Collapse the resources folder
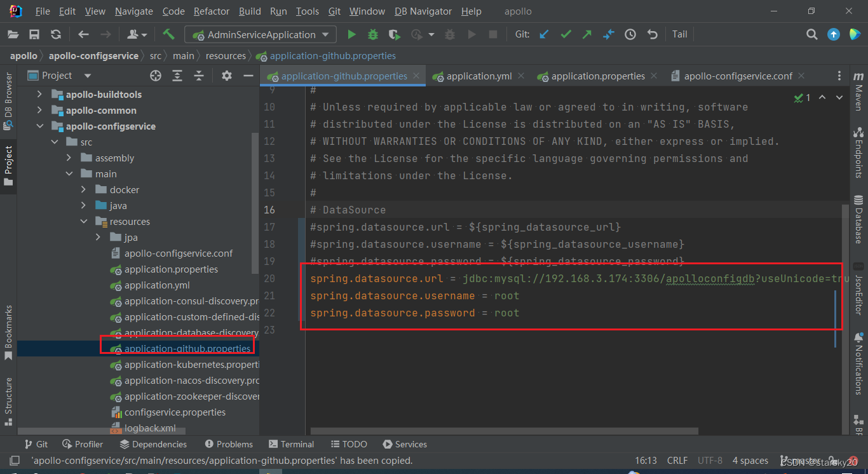The height and width of the screenshot is (474, 868). [x=84, y=221]
